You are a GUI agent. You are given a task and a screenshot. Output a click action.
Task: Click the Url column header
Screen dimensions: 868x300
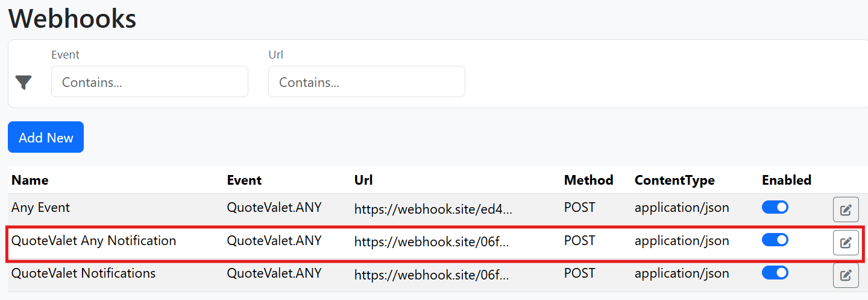363,180
